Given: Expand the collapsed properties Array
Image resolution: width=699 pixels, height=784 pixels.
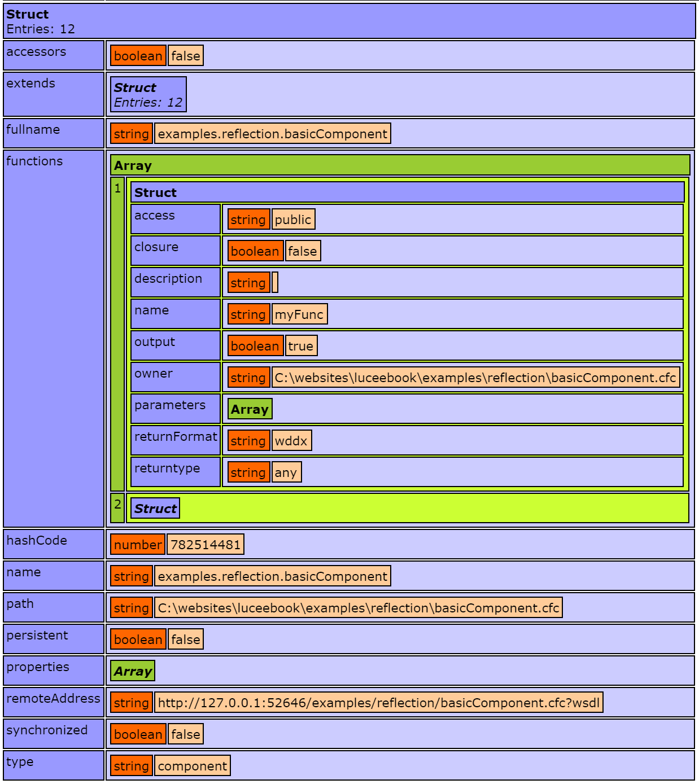Looking at the screenshot, I should [133, 671].
